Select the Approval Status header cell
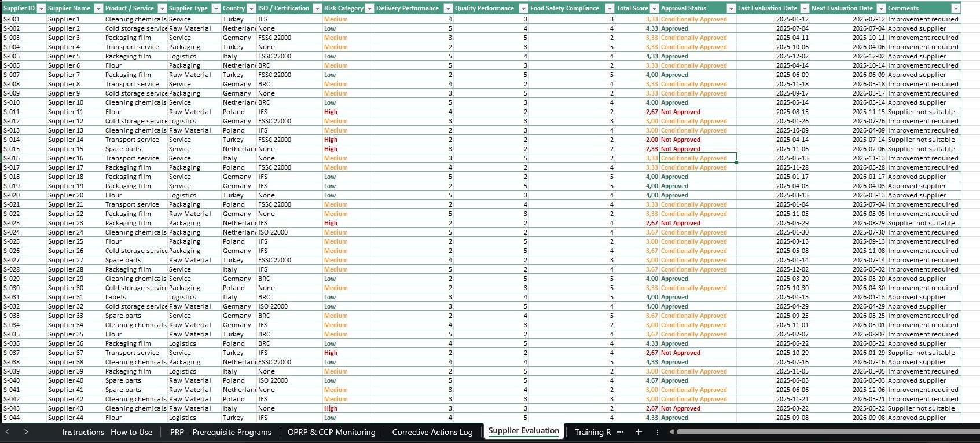Image resolution: width=980 pixels, height=443 pixels. [698, 8]
